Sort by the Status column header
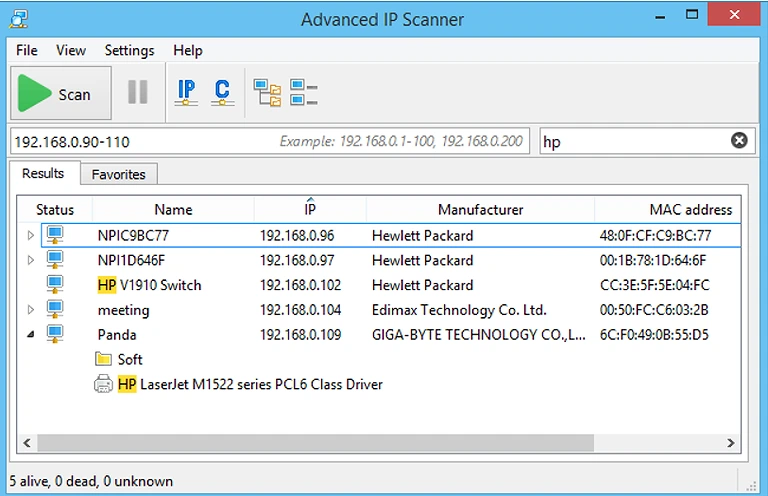This screenshot has width=768, height=496. pos(55,210)
